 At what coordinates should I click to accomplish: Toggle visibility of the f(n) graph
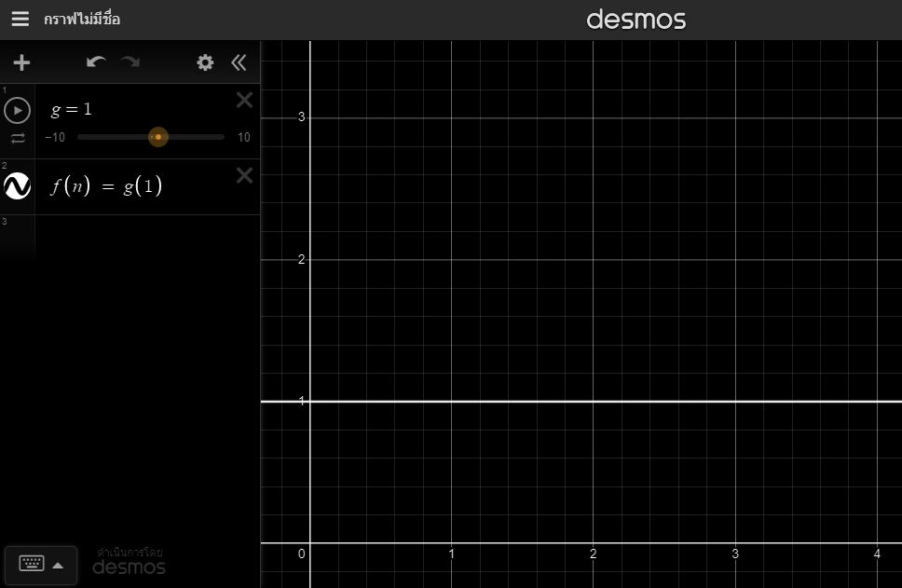(x=18, y=187)
